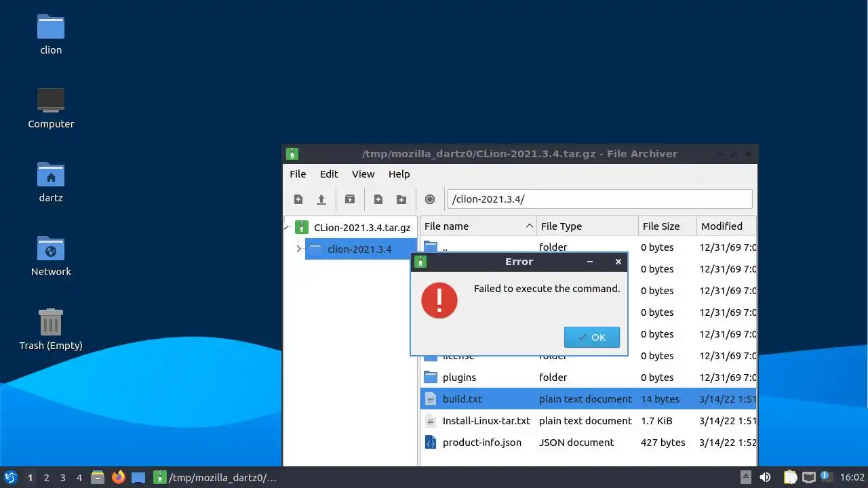Click 'Failed to execute the command.' message

pos(547,289)
